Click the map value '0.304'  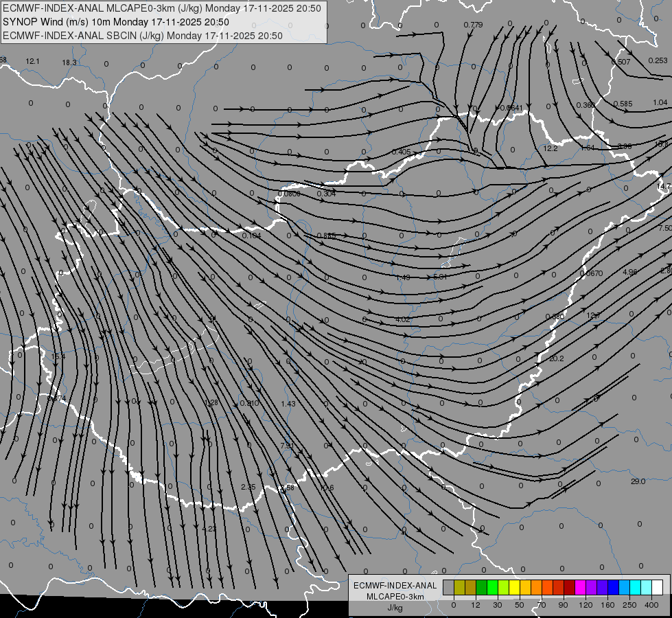(326, 194)
